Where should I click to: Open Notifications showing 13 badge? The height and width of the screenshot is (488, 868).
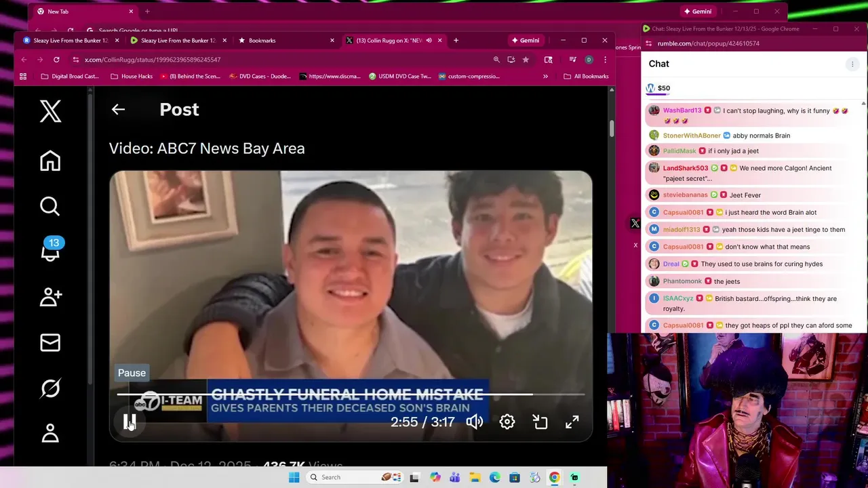click(x=50, y=250)
